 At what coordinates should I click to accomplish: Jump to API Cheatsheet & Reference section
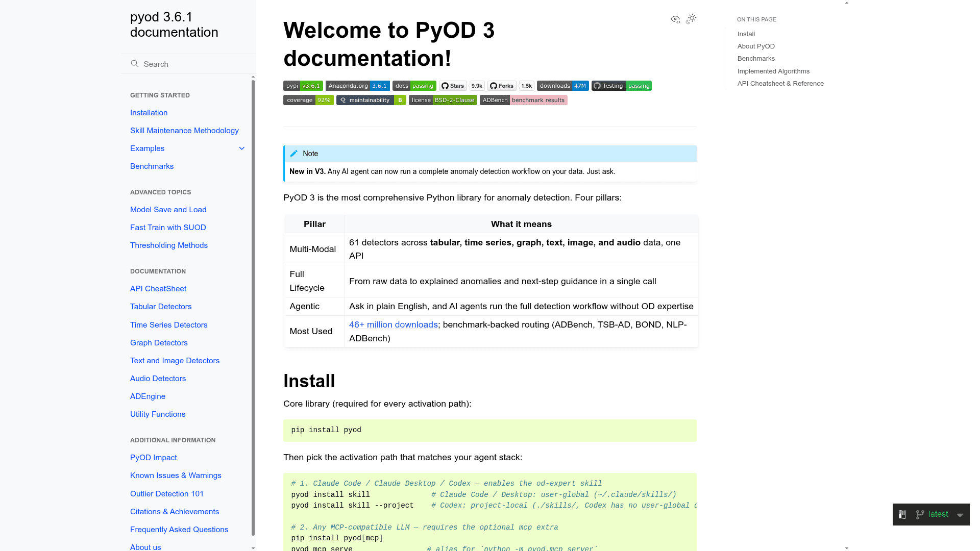[780, 84]
